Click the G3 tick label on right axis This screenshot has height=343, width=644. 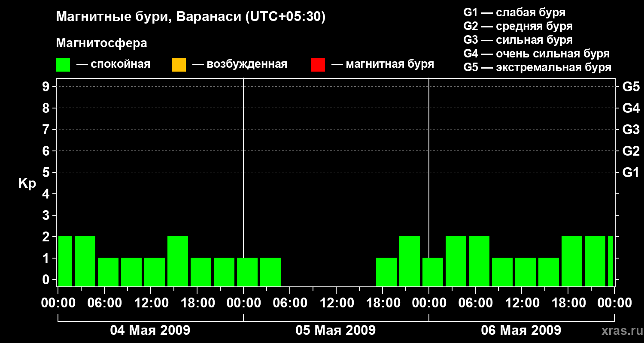[631, 129]
